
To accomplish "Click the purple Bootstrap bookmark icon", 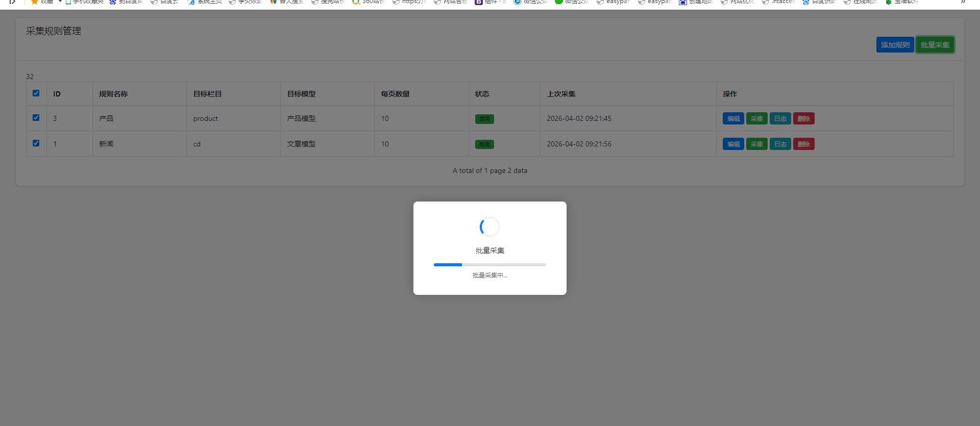I will point(478,2).
